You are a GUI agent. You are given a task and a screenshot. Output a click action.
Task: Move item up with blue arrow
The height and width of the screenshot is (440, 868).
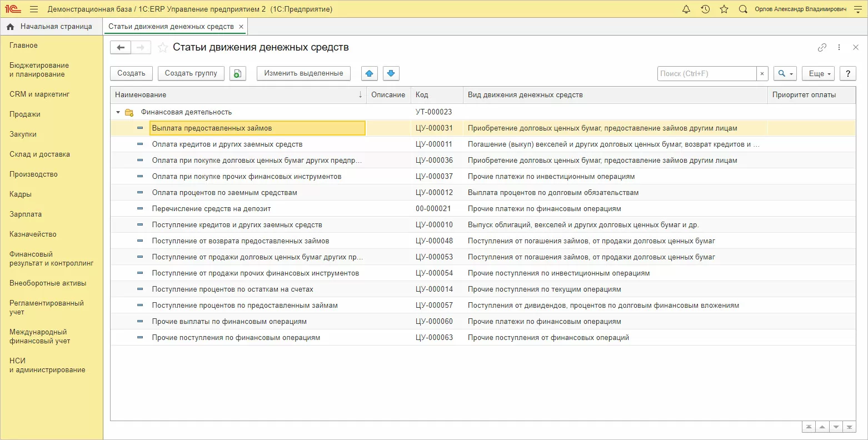coord(370,73)
